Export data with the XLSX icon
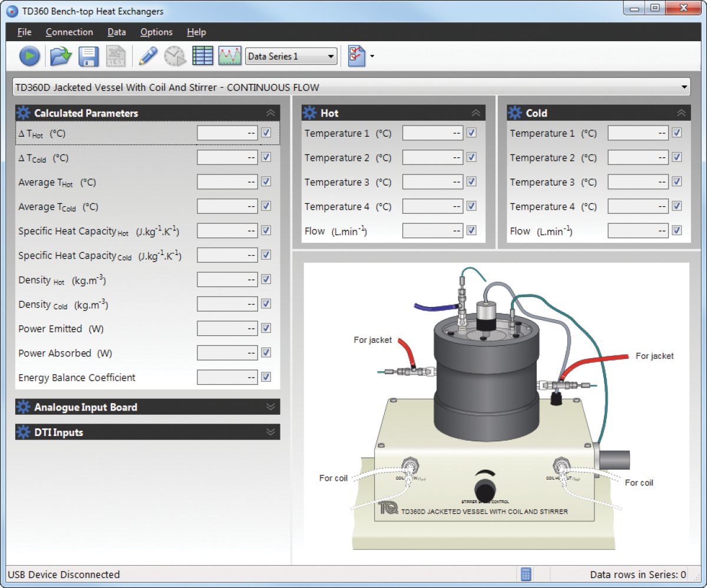This screenshot has width=707, height=588. tap(115, 56)
